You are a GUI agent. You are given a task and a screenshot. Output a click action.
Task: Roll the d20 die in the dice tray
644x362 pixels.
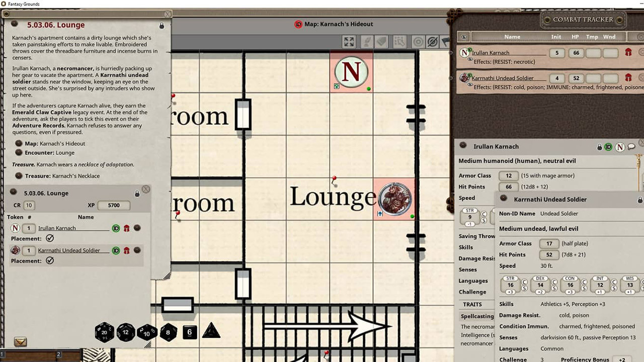coord(105,332)
